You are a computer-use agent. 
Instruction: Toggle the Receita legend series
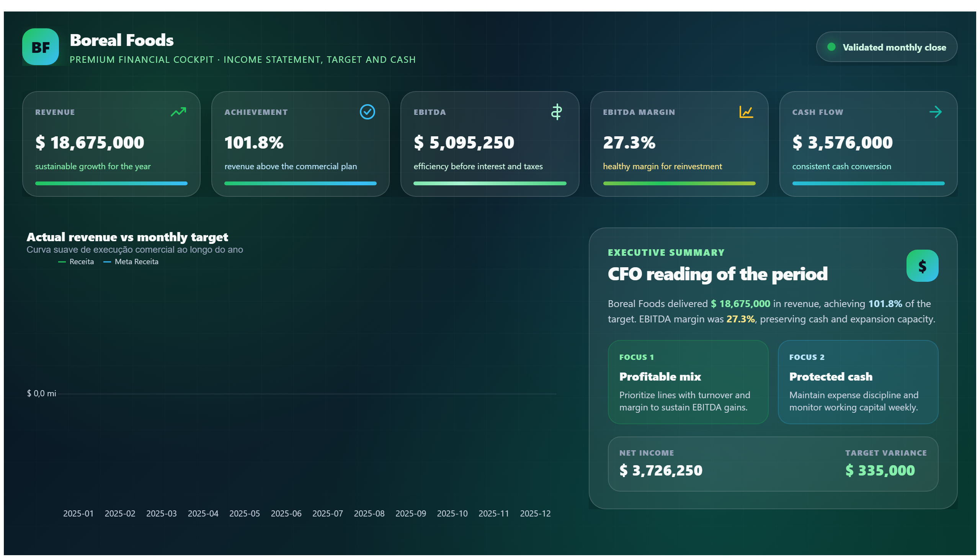[x=76, y=262]
